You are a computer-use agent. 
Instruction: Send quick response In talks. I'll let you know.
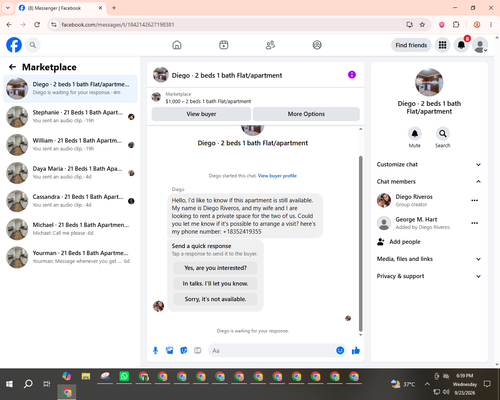point(215,284)
